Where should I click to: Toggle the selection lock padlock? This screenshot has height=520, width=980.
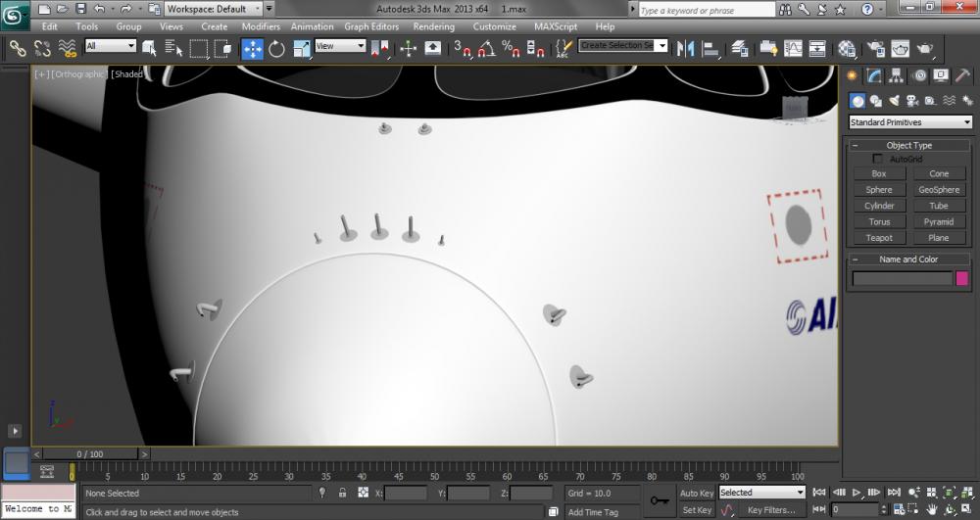click(x=342, y=493)
